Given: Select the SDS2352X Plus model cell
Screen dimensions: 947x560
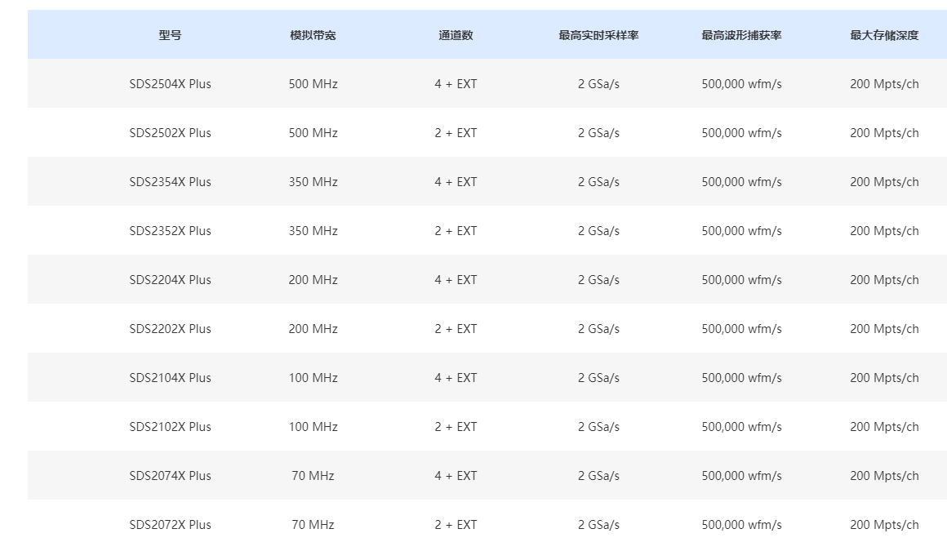Looking at the screenshot, I should [170, 231].
